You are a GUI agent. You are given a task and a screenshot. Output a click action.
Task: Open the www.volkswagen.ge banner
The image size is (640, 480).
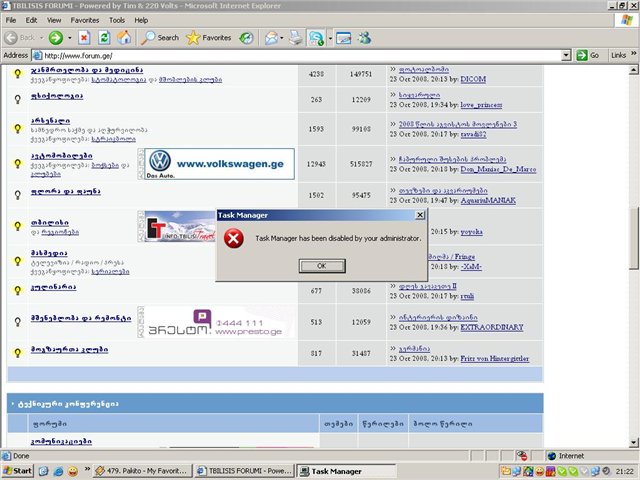(x=219, y=164)
